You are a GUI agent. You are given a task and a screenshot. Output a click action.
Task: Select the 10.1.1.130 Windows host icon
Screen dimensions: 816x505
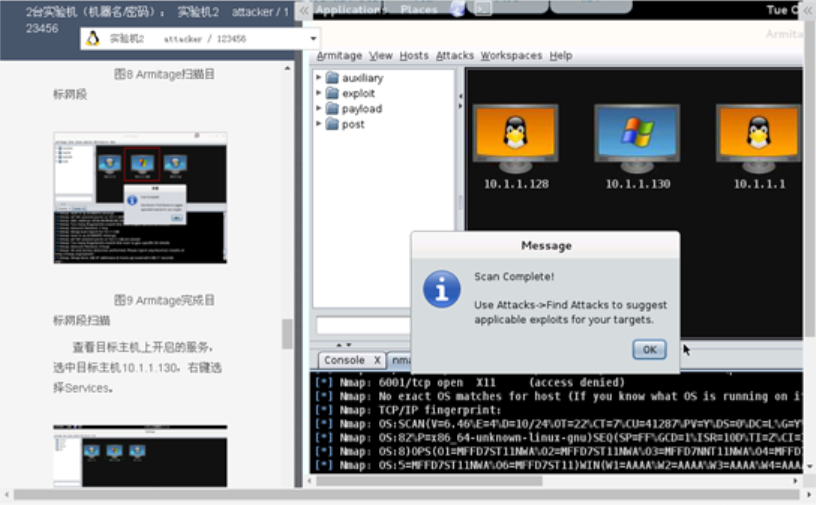[x=637, y=138]
